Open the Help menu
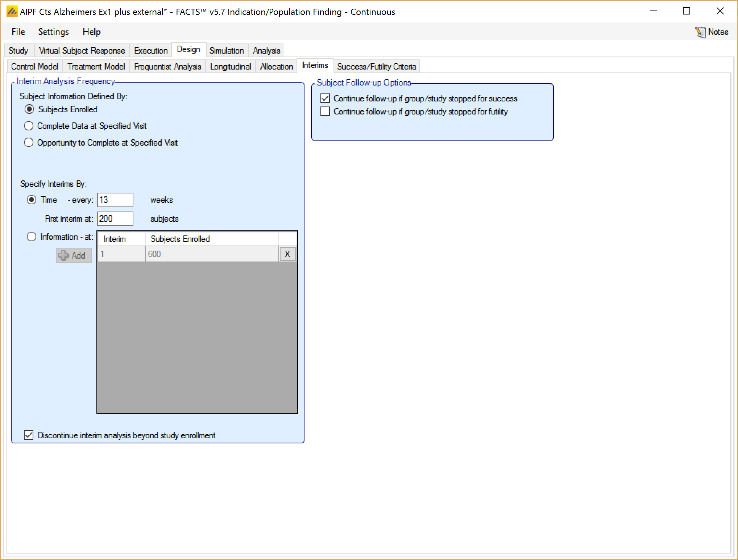 [91, 32]
